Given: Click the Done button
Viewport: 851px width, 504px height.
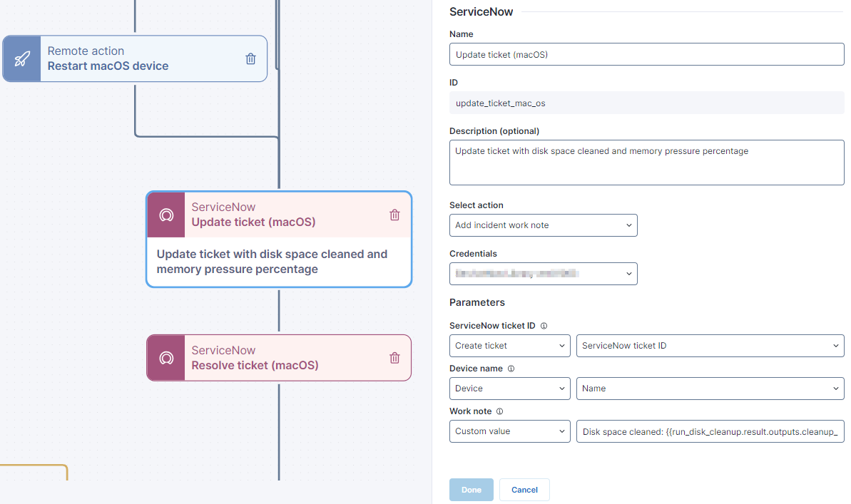Looking at the screenshot, I should coord(471,490).
